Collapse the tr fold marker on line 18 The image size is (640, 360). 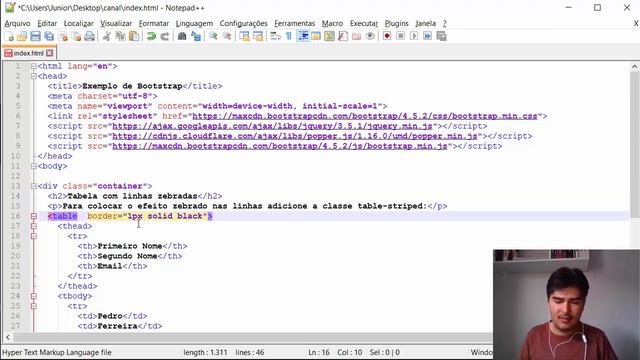pos(34,236)
